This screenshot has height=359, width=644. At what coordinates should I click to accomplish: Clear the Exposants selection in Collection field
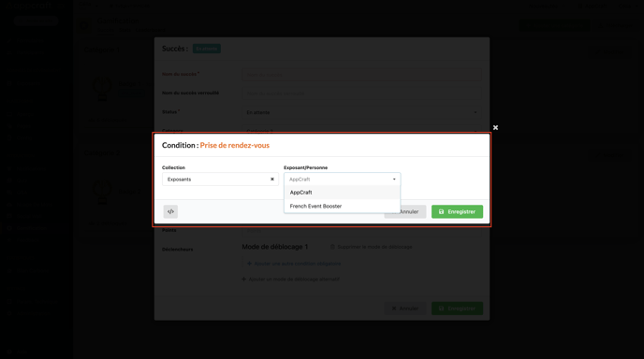pos(271,179)
